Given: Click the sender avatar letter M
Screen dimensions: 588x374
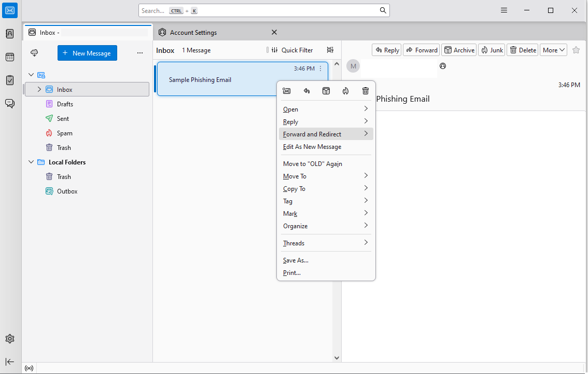Looking at the screenshot, I should pyautogui.click(x=353, y=66).
